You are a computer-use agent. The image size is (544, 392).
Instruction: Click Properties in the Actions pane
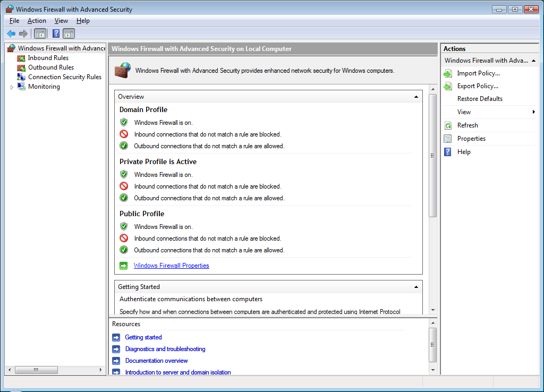(471, 139)
